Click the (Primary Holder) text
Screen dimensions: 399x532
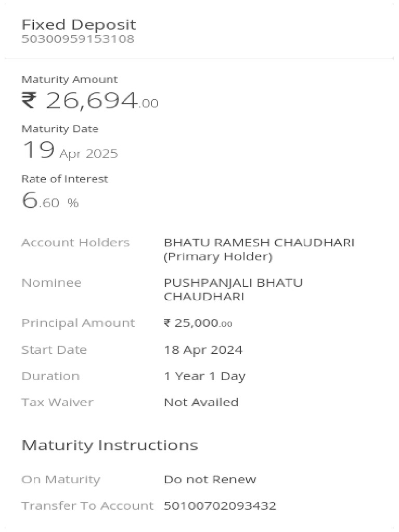pyautogui.click(x=218, y=257)
